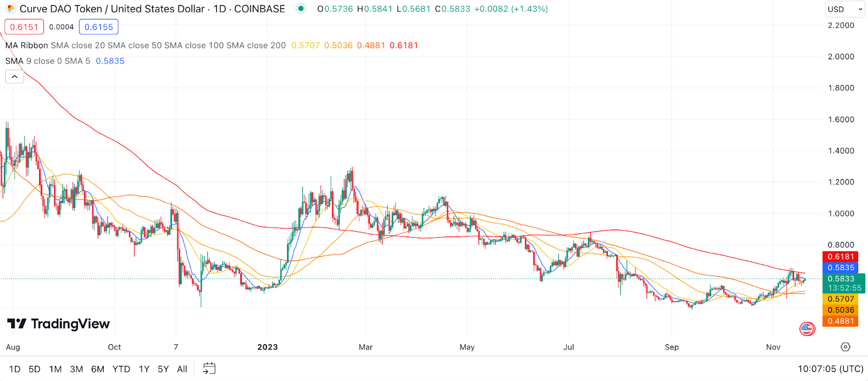Click the 1.0000 price scale value

[841, 214]
